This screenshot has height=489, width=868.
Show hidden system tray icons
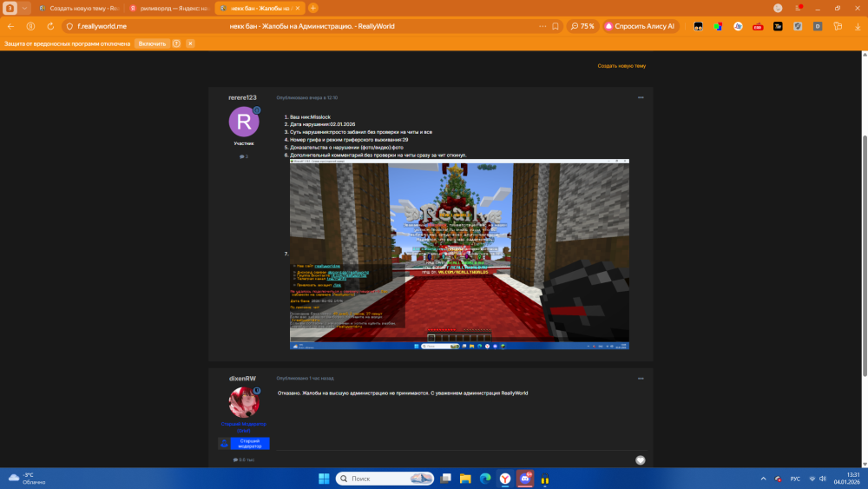pyautogui.click(x=763, y=479)
